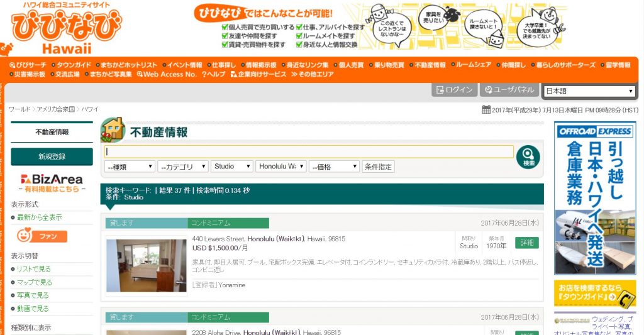Image resolution: width=644 pixels, height=335 pixels.
Task: Open the 種類 type dropdown
Action: pos(130,167)
